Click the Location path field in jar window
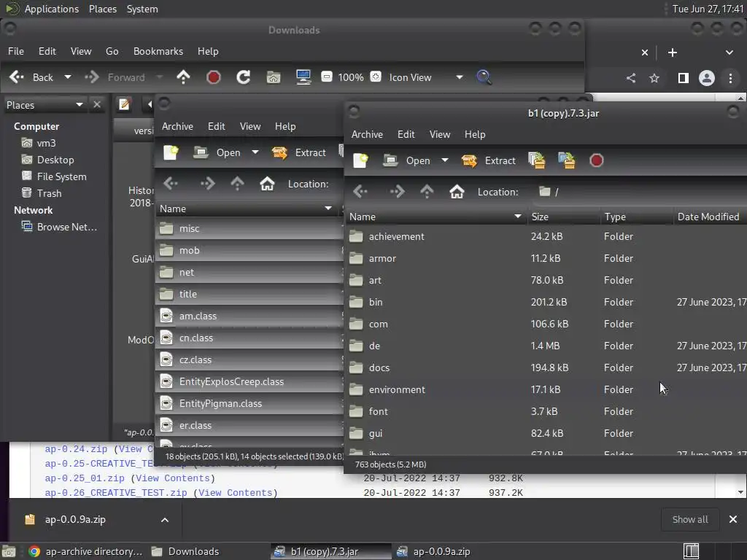The width and height of the screenshot is (747, 560). (x=639, y=192)
